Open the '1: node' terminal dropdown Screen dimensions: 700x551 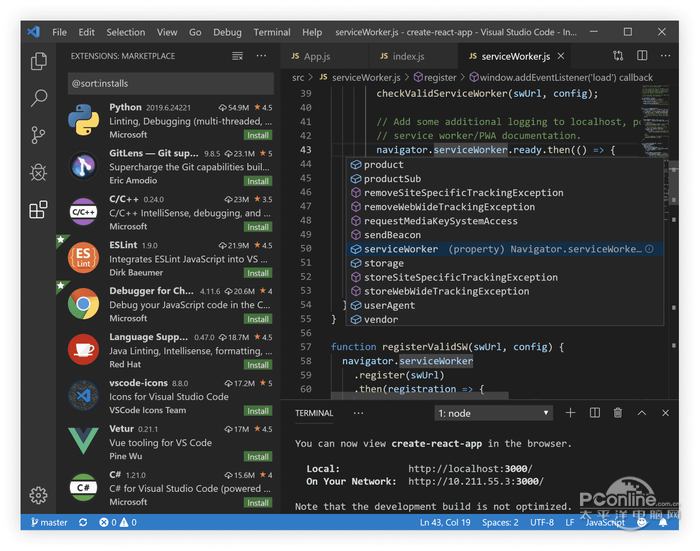(494, 413)
